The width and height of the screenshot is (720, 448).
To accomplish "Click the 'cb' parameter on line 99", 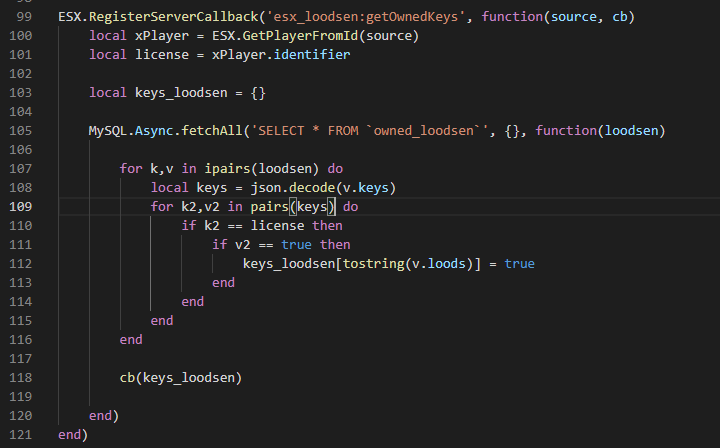I will [x=619, y=17].
